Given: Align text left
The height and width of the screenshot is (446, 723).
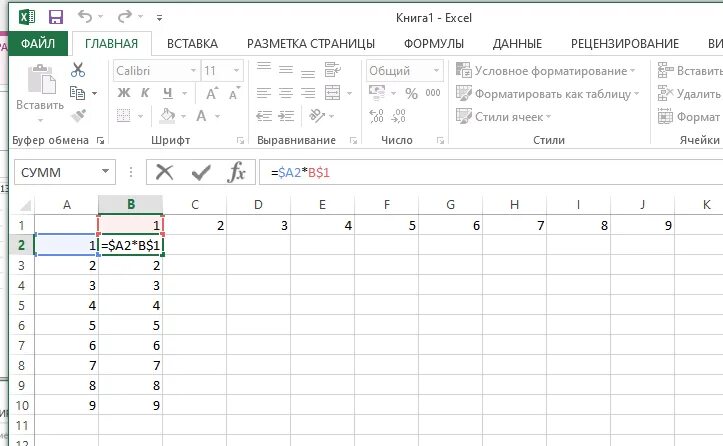Looking at the screenshot, I should click(264, 93).
